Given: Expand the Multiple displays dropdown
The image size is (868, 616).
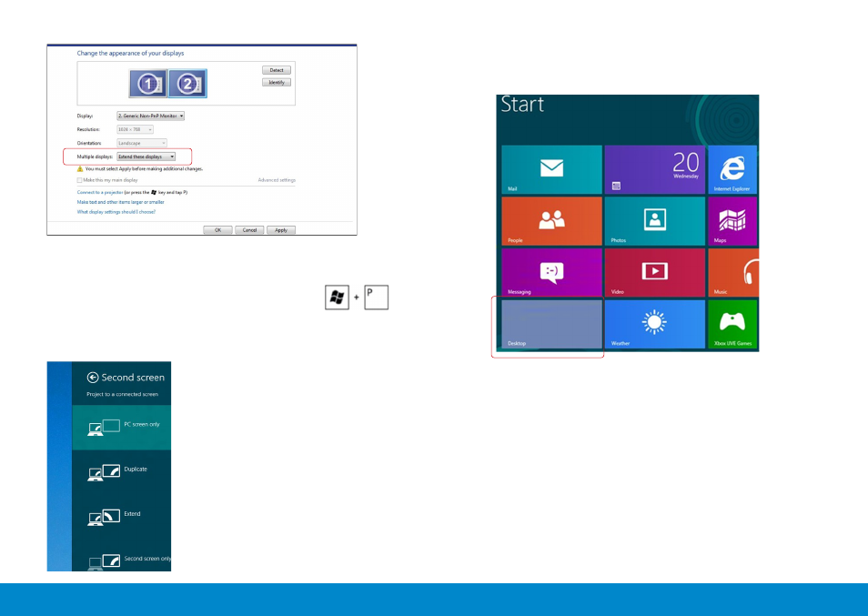Looking at the screenshot, I should coord(146,157).
